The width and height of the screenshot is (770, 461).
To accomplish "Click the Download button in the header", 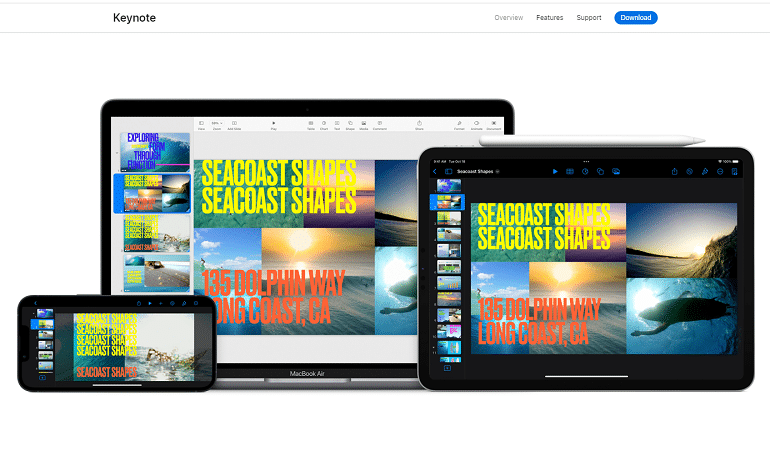I will coord(635,18).
